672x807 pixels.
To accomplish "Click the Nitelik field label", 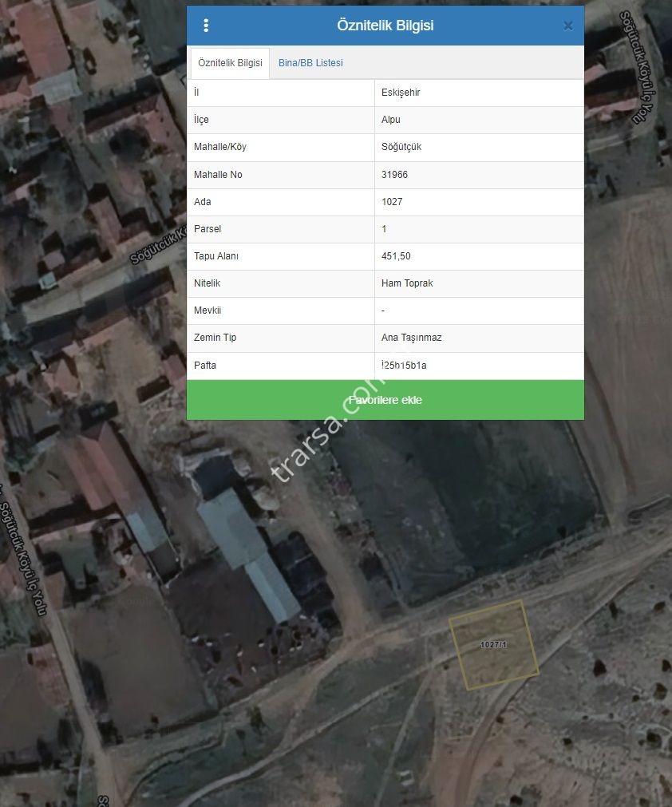I will tap(207, 283).
